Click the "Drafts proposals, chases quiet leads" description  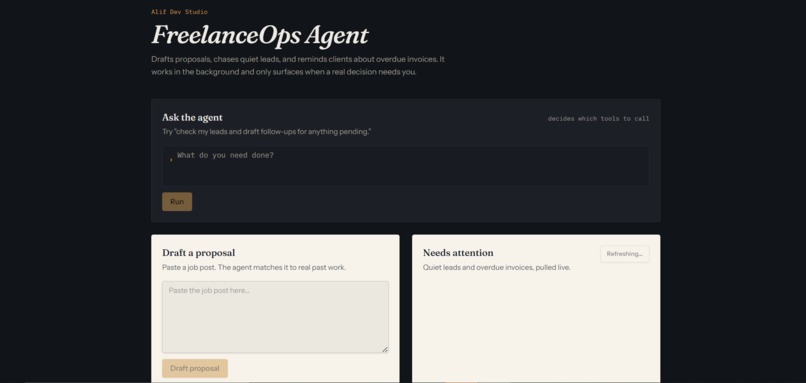pyautogui.click(x=298, y=66)
